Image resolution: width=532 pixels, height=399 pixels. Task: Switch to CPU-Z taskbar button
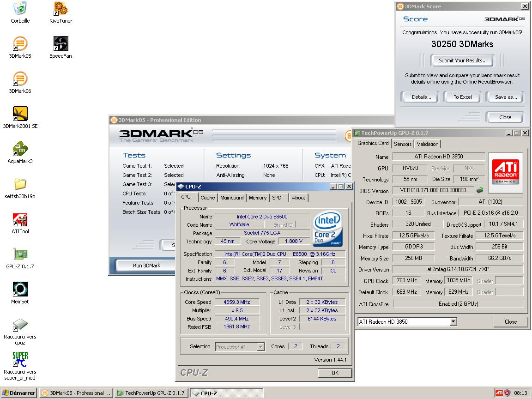pyautogui.click(x=227, y=393)
